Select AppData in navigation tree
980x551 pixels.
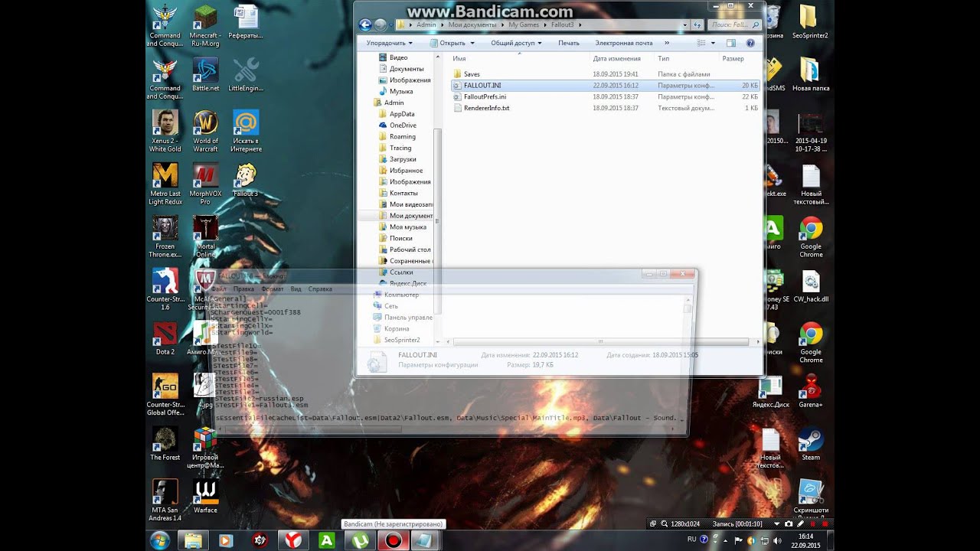402,114
